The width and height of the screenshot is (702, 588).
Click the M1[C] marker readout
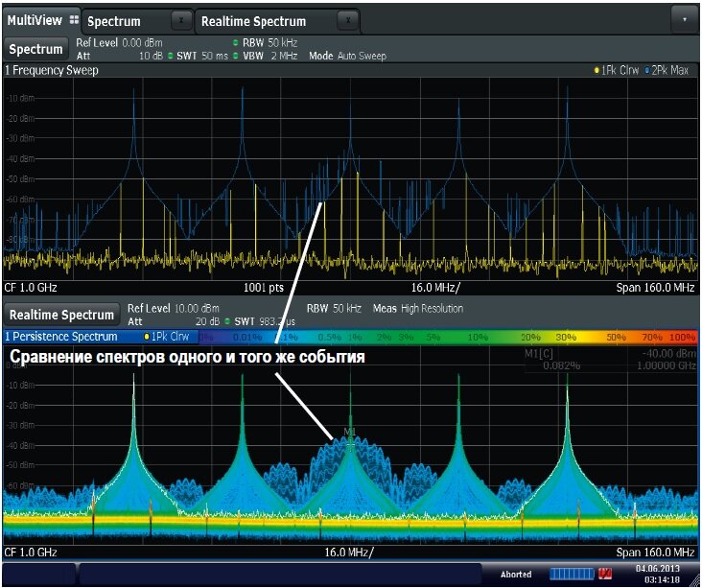click(539, 354)
